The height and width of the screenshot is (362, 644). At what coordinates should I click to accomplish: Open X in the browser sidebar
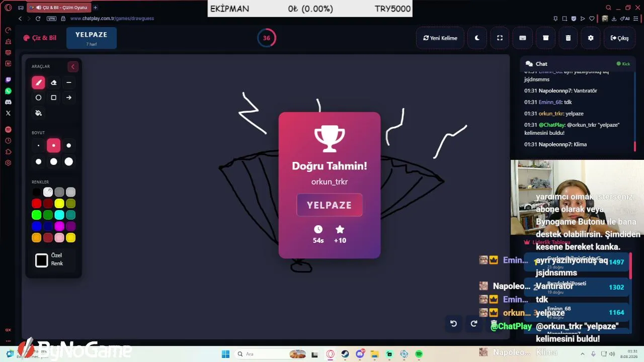coord(8,113)
